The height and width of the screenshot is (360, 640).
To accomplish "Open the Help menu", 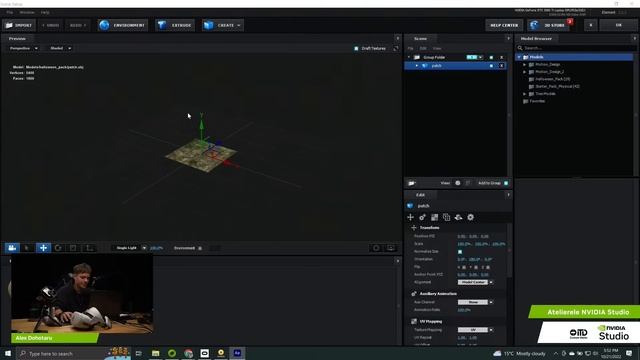I will [45, 12].
